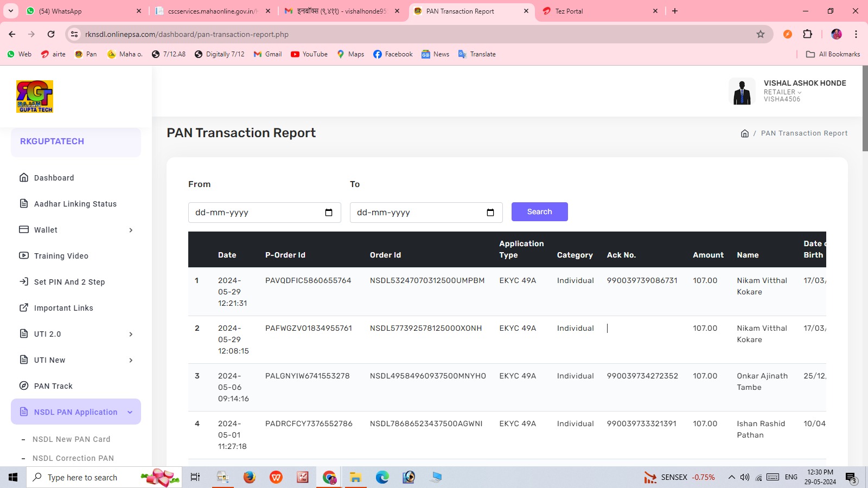Open the RETAILER profile dropdown

point(782,92)
